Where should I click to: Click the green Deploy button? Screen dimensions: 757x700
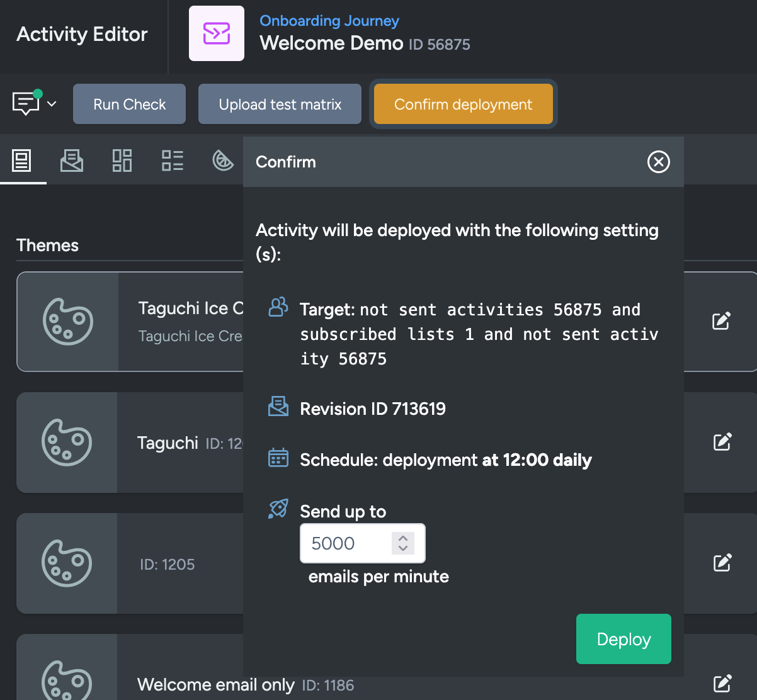[623, 639]
